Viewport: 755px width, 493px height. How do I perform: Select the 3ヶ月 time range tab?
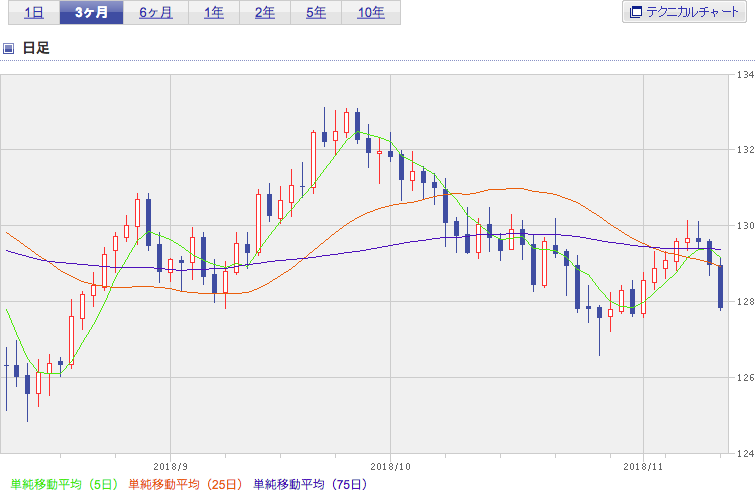[x=91, y=13]
